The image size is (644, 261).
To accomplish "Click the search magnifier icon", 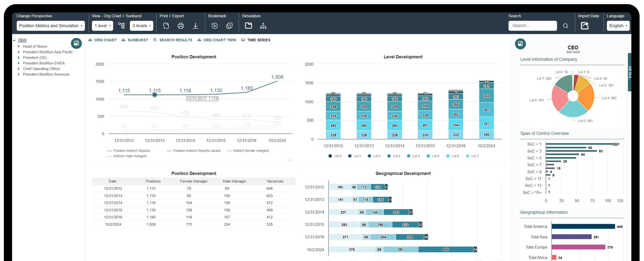I will (x=565, y=26).
